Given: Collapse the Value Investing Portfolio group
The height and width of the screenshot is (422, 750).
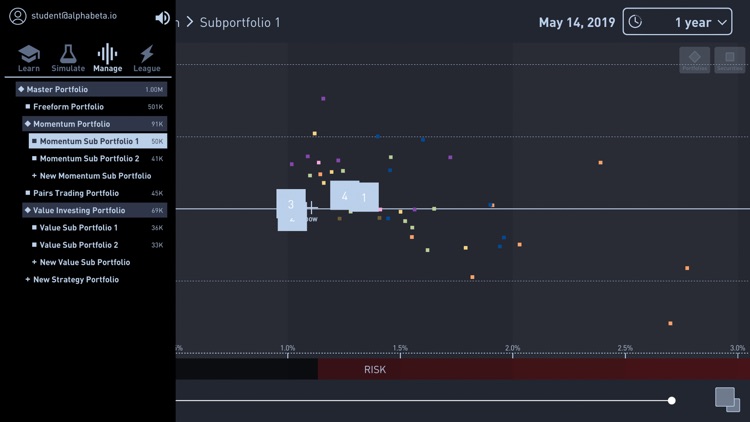Looking at the screenshot, I should pyautogui.click(x=95, y=210).
